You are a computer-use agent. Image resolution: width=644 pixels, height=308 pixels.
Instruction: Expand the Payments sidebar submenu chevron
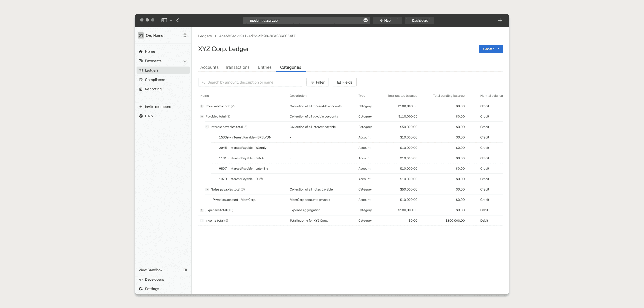tap(185, 61)
